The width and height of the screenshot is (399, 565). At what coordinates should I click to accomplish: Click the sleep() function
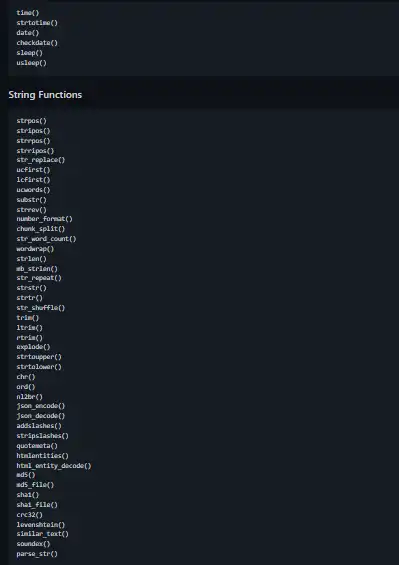point(30,53)
